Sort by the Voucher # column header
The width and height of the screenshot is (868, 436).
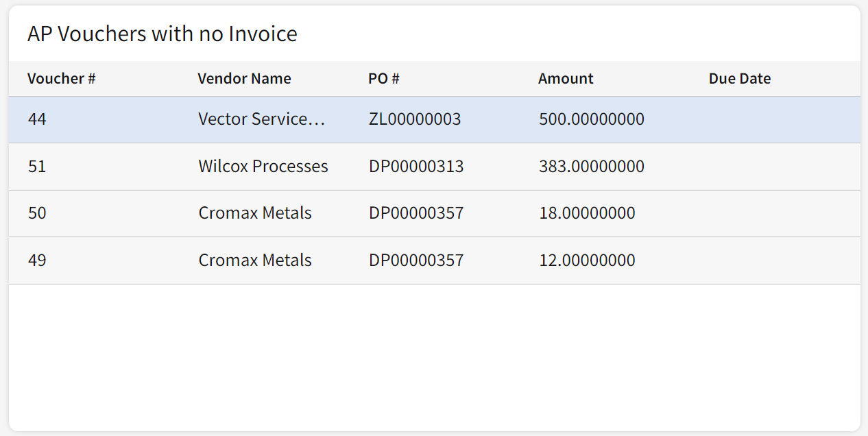point(61,79)
